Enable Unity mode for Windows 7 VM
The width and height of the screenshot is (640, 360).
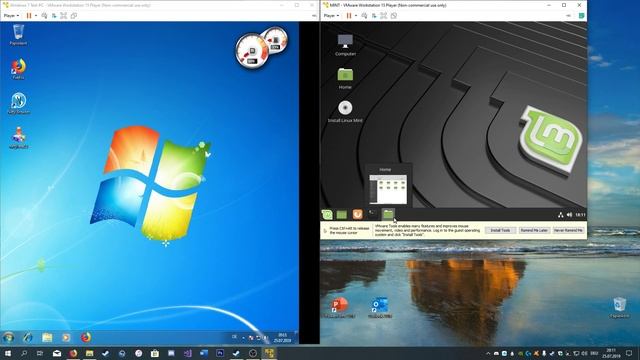tap(74, 16)
